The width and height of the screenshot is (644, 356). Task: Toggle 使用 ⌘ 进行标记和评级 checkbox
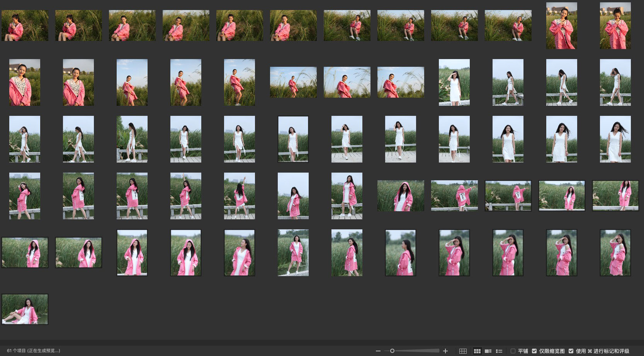[x=571, y=351]
